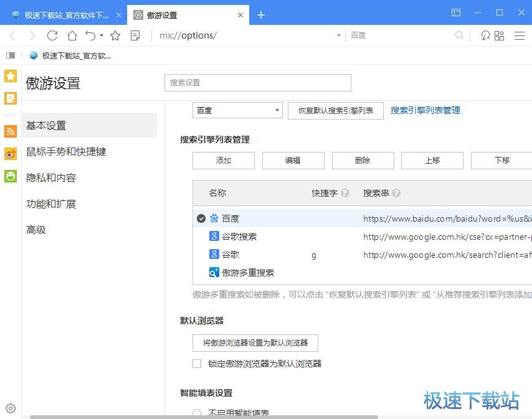Open the home page icon
The height and width of the screenshot is (419, 532).
72,35
